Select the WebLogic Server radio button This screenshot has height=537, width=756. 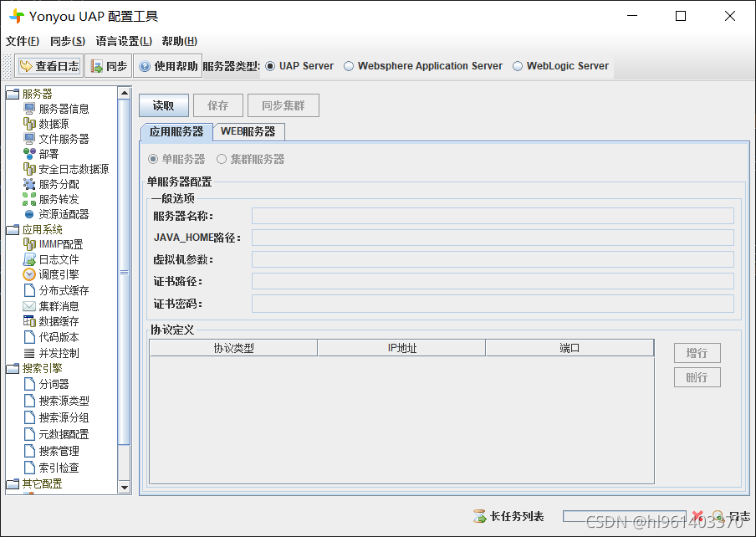click(x=518, y=66)
